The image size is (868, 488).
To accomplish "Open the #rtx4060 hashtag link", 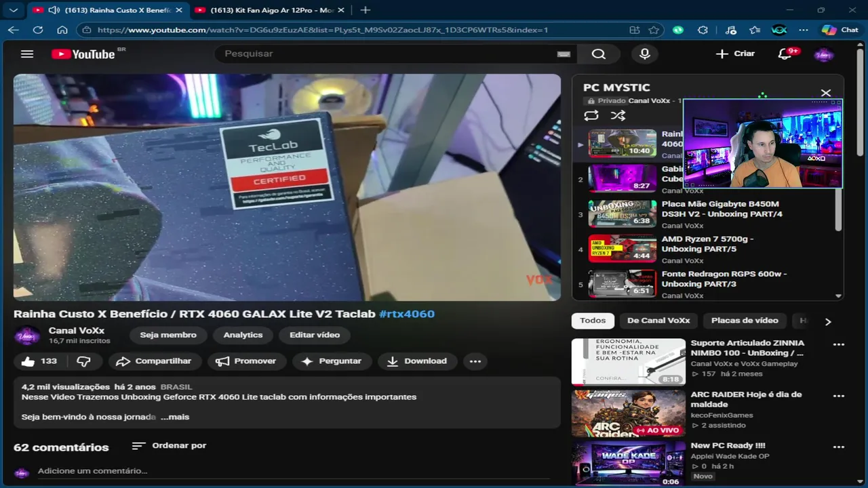I will (407, 314).
